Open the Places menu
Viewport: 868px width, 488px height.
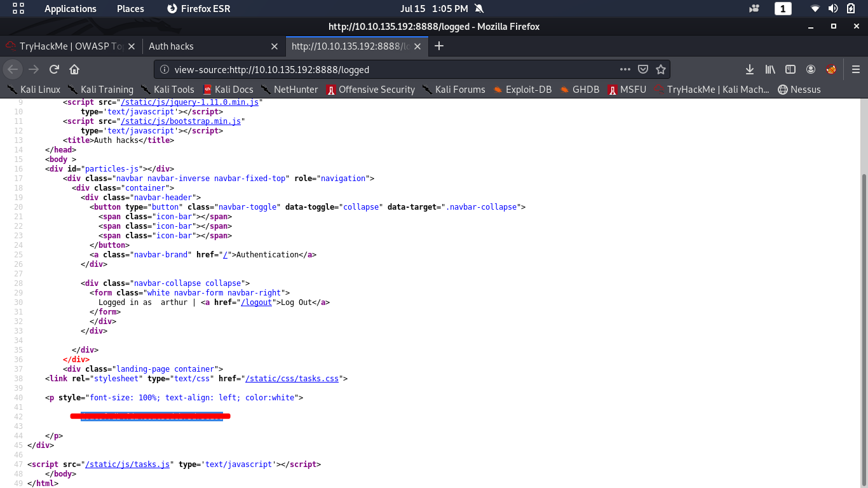(x=130, y=9)
